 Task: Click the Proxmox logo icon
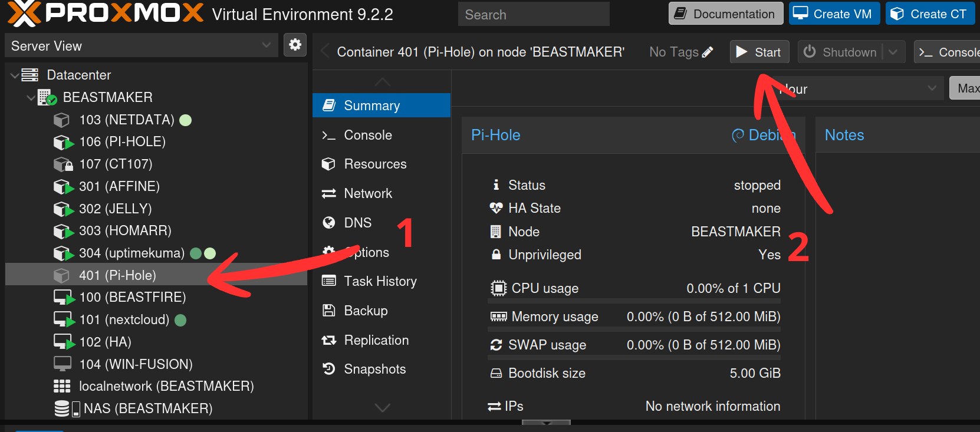[x=24, y=14]
